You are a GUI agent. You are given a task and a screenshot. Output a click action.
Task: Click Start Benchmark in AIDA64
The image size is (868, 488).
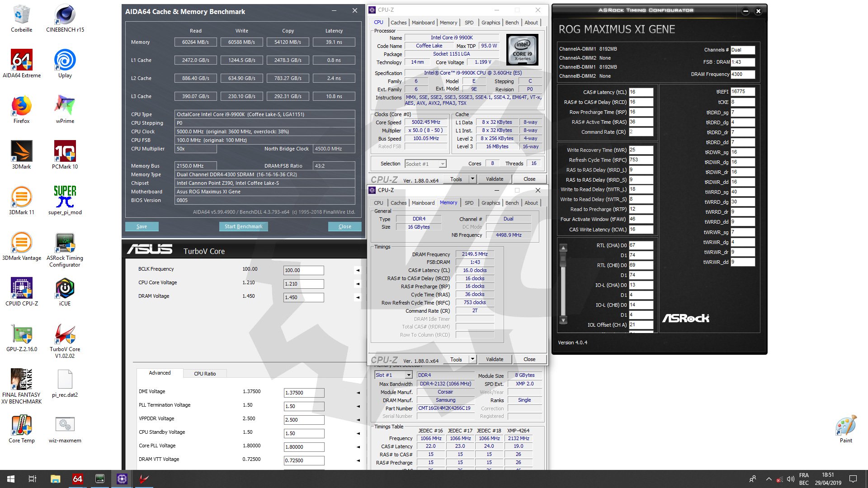[243, 226]
